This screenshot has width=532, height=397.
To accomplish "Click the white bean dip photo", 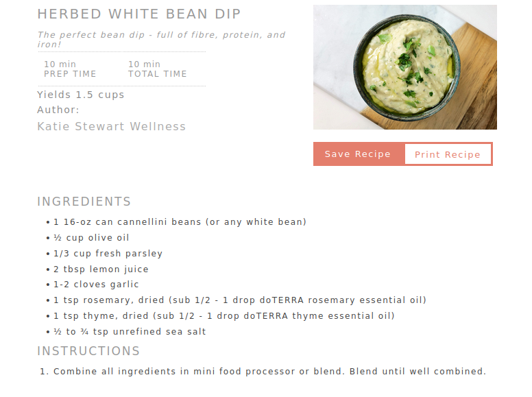I will [x=404, y=67].
